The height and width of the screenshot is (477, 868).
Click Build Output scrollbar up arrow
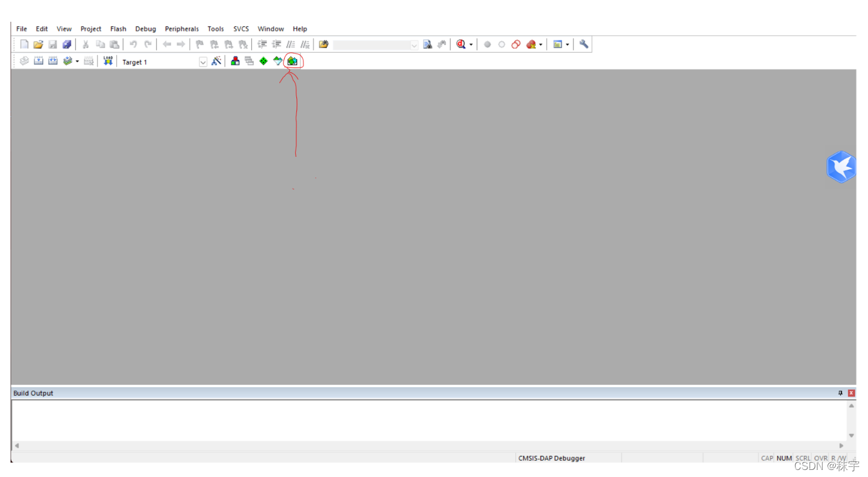pyautogui.click(x=852, y=406)
